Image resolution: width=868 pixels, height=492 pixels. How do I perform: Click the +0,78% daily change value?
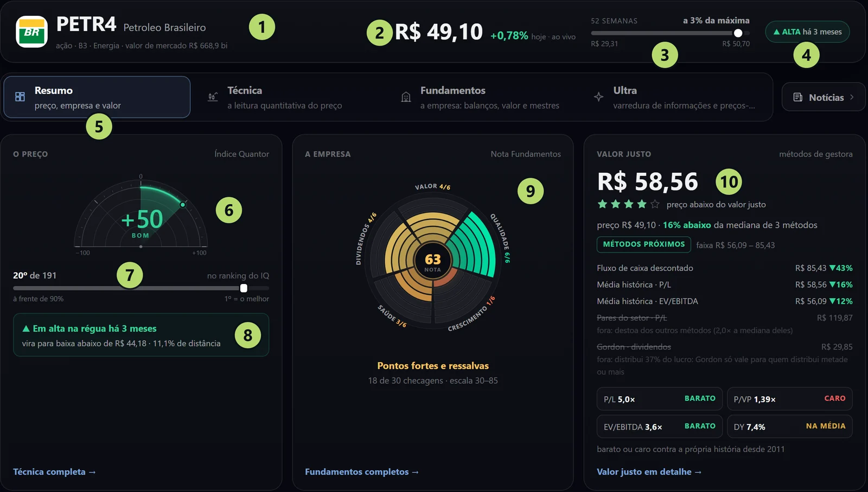(x=509, y=35)
